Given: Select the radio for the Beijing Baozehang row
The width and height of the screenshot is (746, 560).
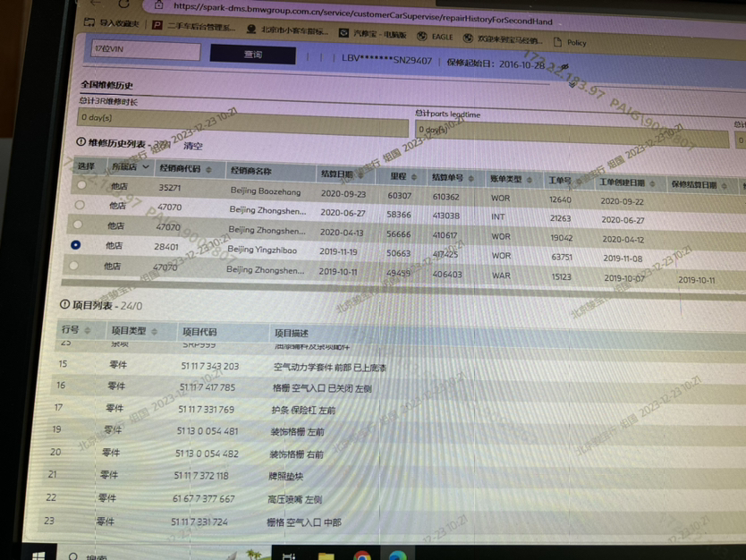Looking at the screenshot, I should (x=81, y=185).
